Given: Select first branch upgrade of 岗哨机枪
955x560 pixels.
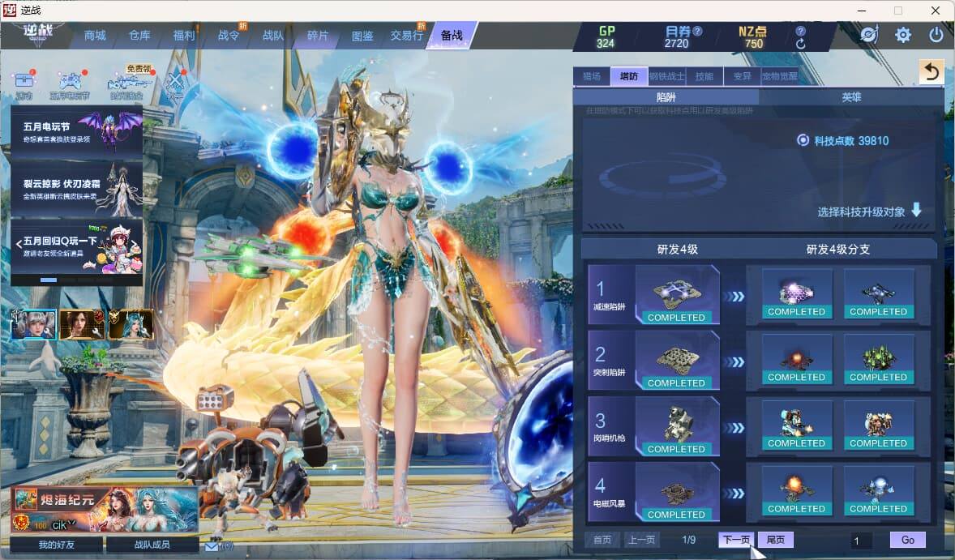Looking at the screenshot, I should tap(796, 425).
